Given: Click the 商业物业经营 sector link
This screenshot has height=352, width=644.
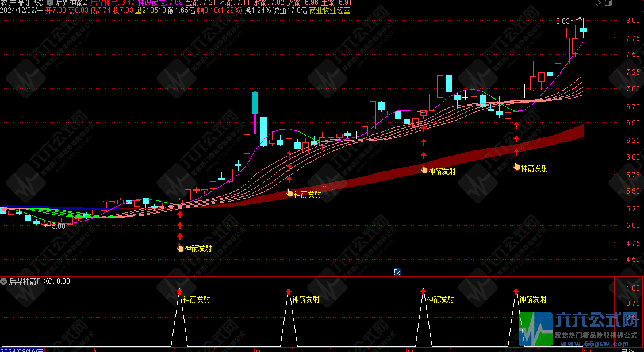Looking at the screenshot, I should pyautogui.click(x=329, y=10).
